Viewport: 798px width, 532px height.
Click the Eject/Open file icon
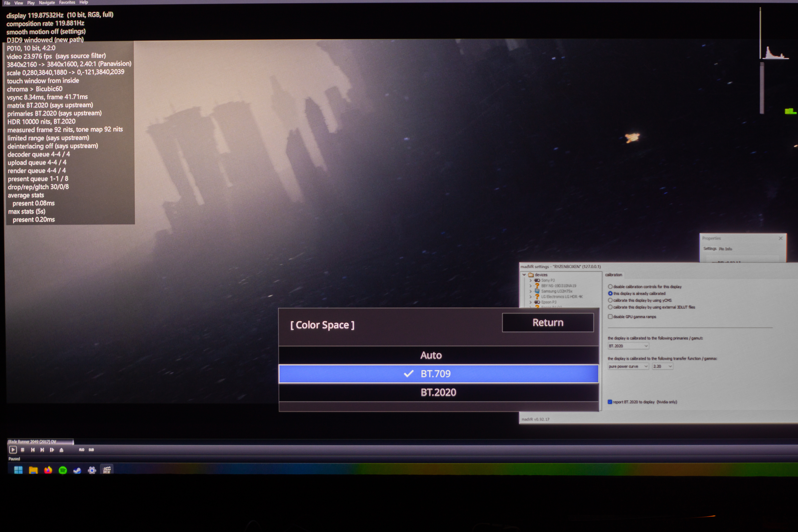point(61,450)
